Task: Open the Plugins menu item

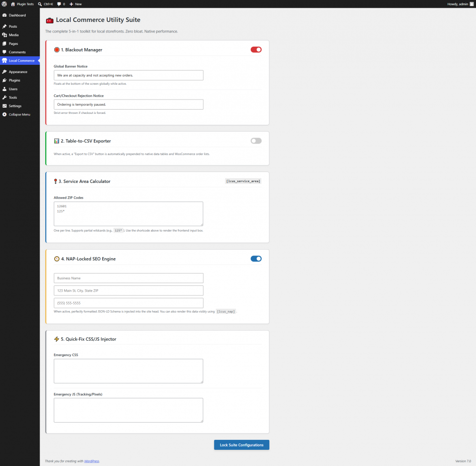Action: pyautogui.click(x=20, y=80)
